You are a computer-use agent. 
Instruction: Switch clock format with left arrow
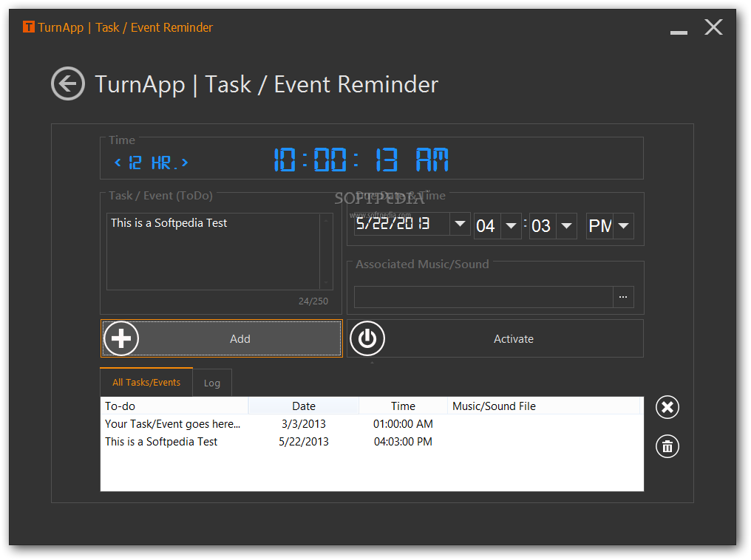(118, 163)
